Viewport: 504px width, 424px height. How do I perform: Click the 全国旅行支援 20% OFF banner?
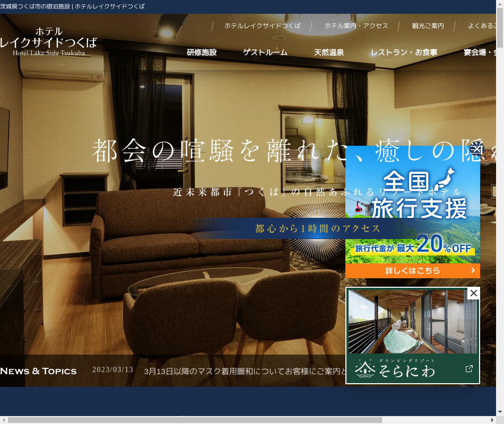412,212
